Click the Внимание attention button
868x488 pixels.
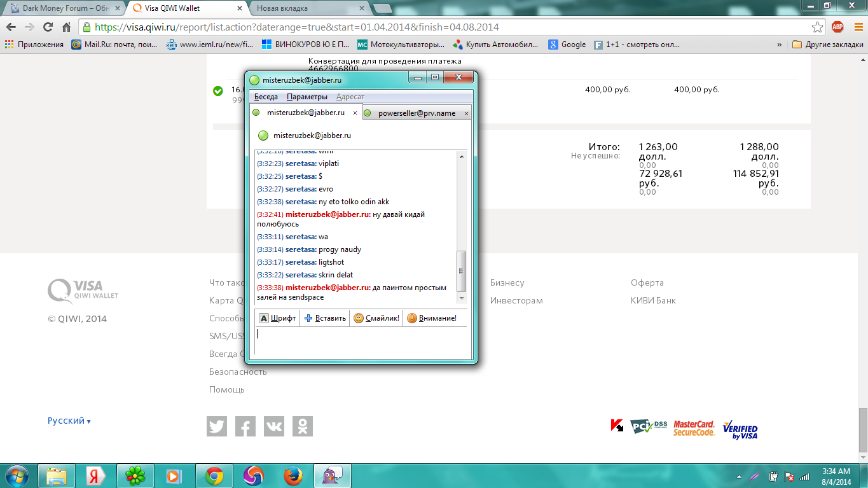point(432,318)
